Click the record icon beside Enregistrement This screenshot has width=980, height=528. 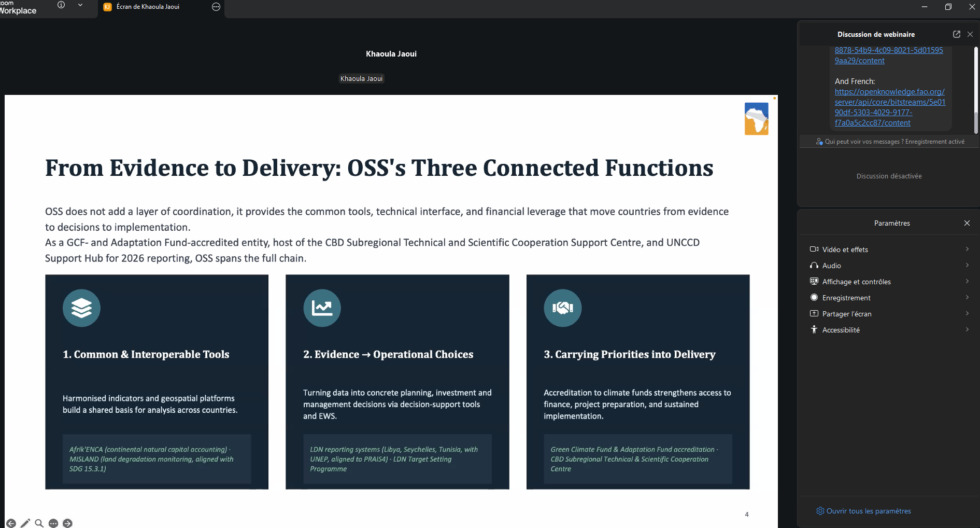[x=814, y=297]
